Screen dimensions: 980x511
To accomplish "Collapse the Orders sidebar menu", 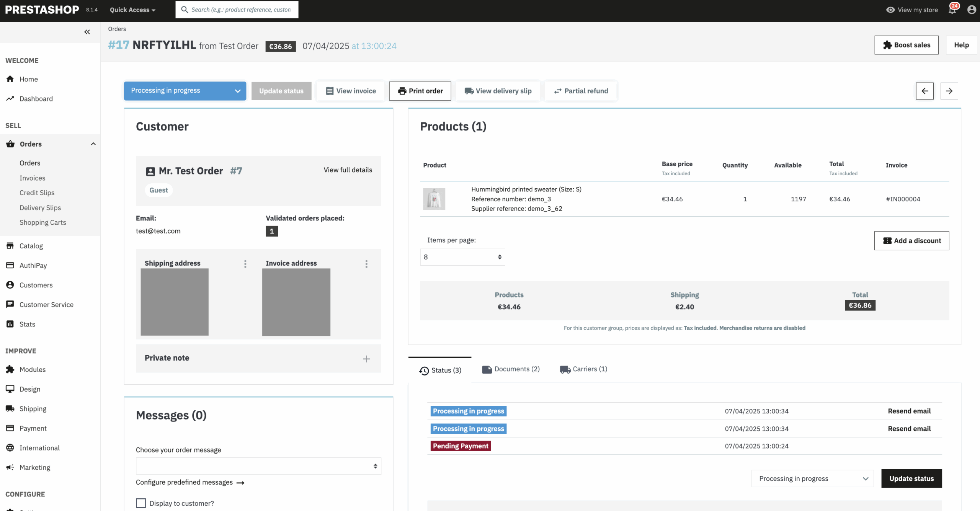I will (93, 144).
